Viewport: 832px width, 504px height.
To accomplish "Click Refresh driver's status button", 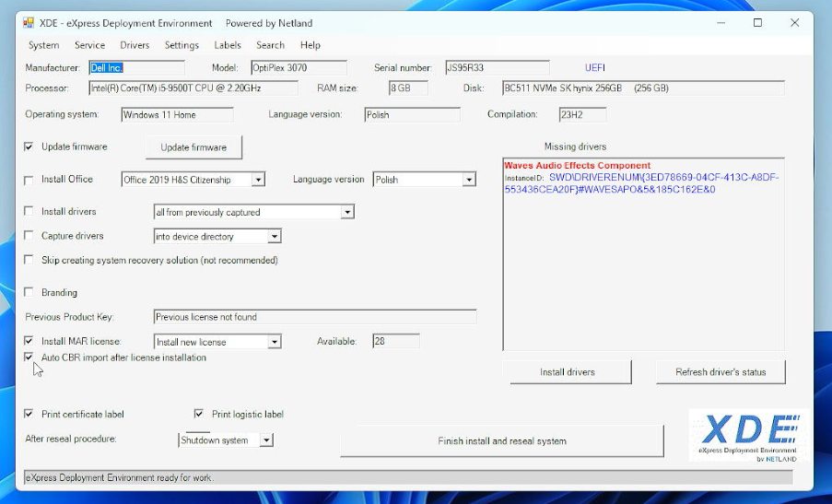I will tap(721, 372).
